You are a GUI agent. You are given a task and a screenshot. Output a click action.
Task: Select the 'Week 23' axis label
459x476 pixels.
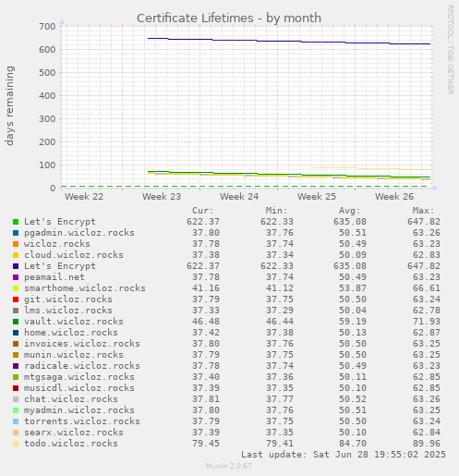point(162,197)
